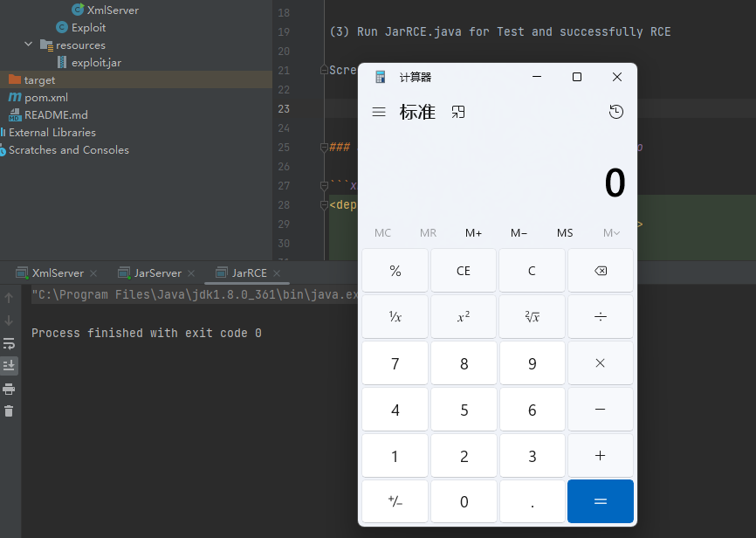Click digit 5 in Calculator

(464, 409)
